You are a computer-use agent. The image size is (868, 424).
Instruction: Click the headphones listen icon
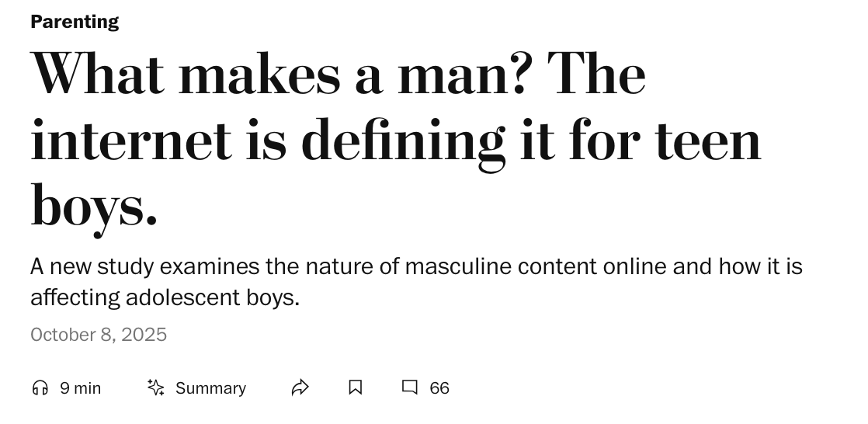tap(40, 388)
